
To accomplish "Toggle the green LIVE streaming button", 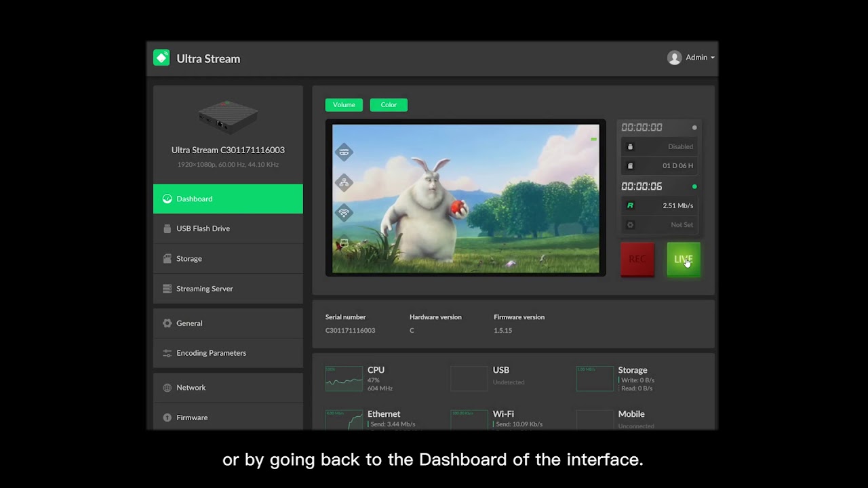I will (684, 260).
